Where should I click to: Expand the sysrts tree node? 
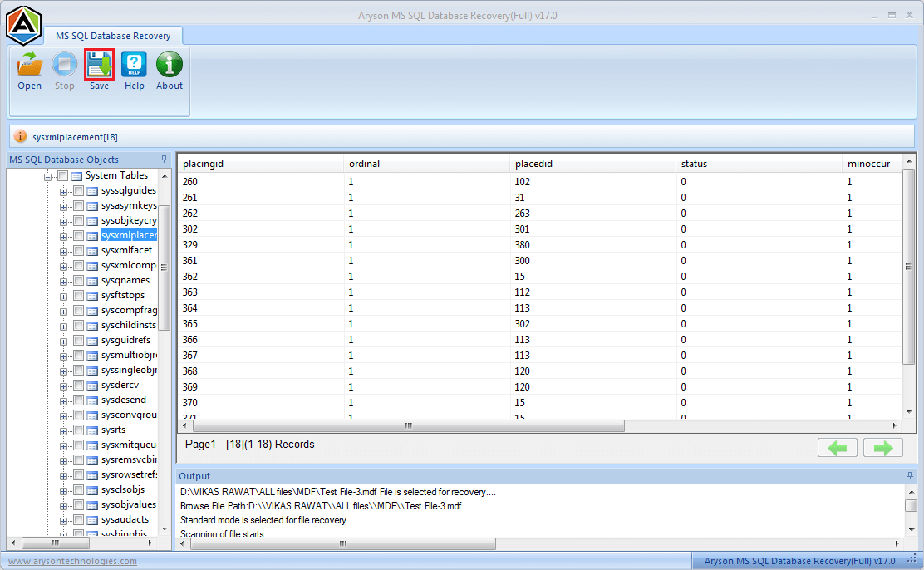coord(64,430)
